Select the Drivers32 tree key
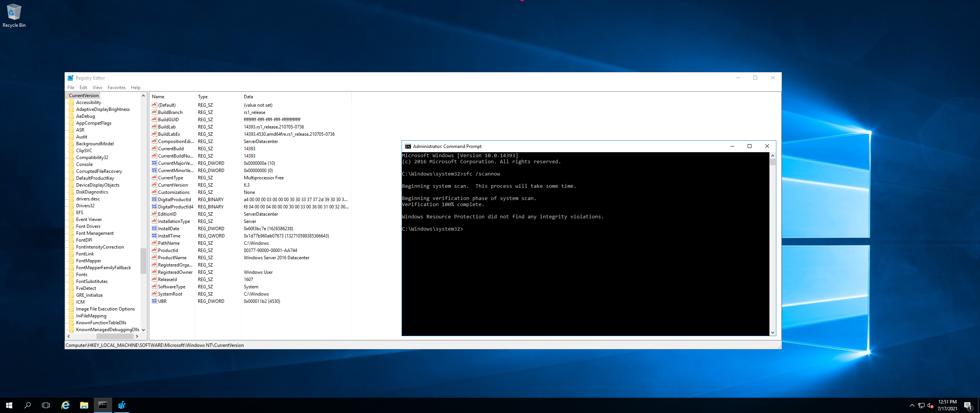Image resolution: width=980 pixels, height=413 pixels. [85, 206]
